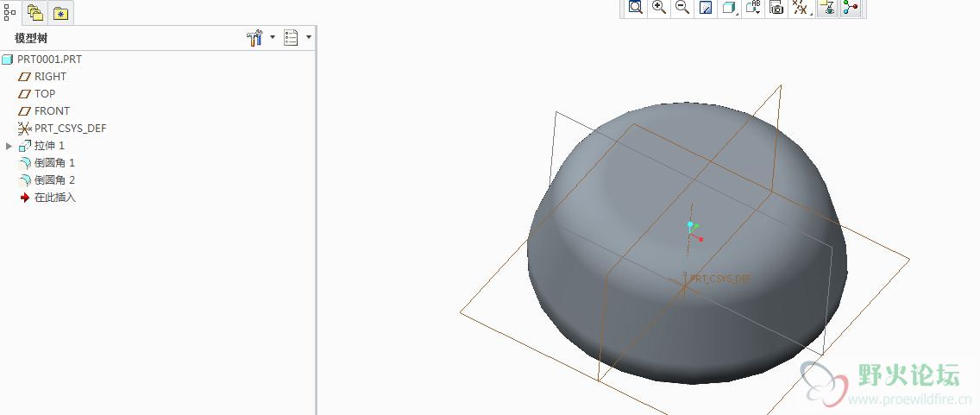Open Model Tree settings tools icon
The height and width of the screenshot is (415, 980).
(254, 38)
